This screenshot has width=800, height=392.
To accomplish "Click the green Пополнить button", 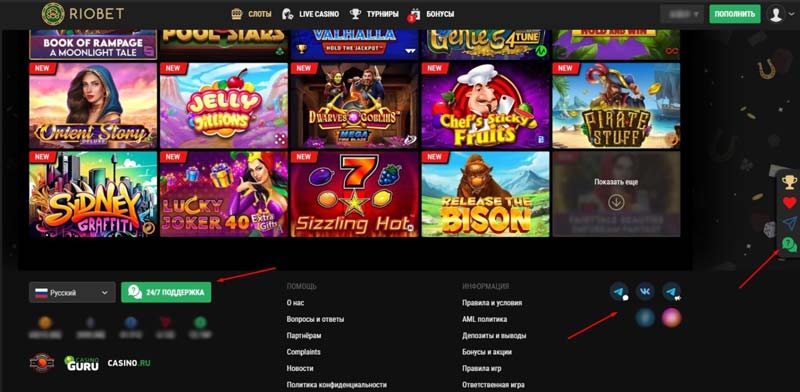I will point(735,14).
